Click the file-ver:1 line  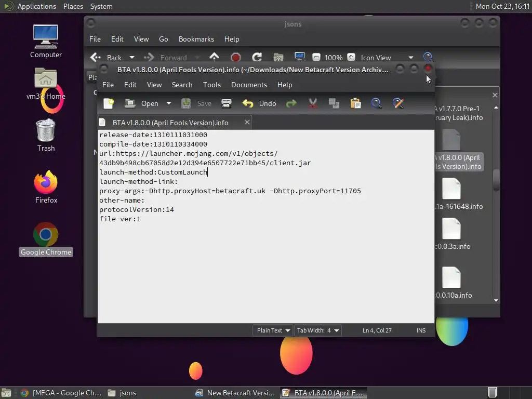tap(120, 219)
